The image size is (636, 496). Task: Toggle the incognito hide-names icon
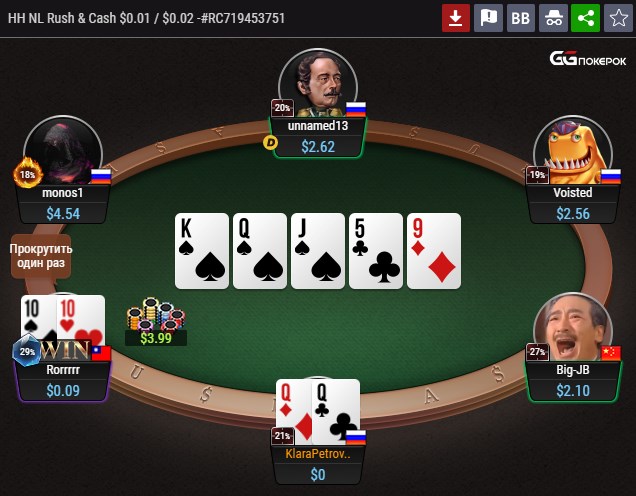[553, 18]
